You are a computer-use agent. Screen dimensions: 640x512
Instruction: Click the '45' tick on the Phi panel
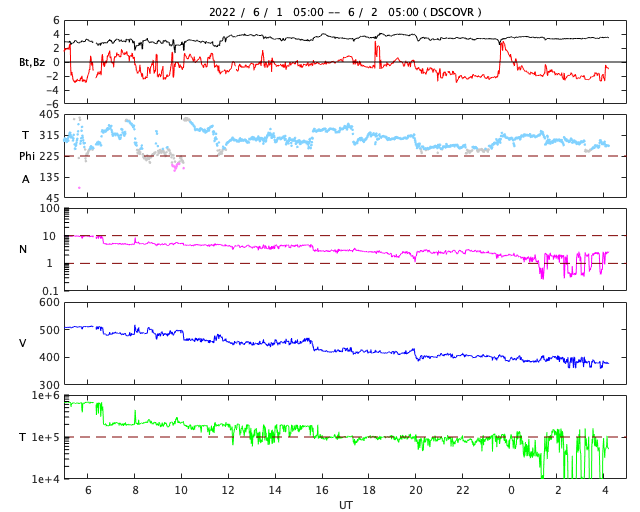coord(53,198)
